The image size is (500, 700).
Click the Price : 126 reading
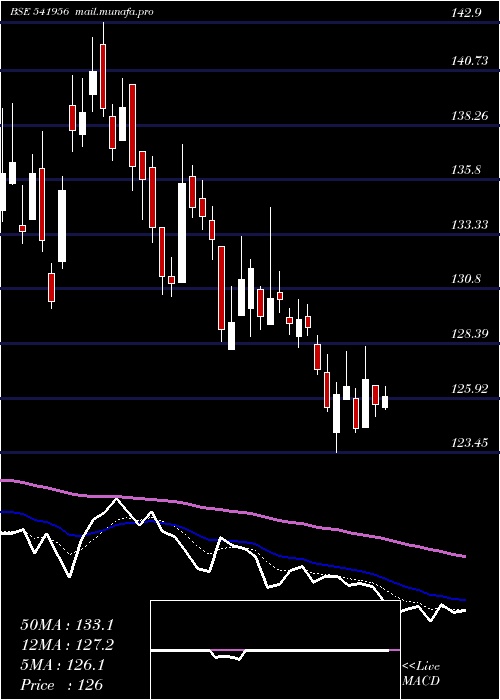coord(62,685)
